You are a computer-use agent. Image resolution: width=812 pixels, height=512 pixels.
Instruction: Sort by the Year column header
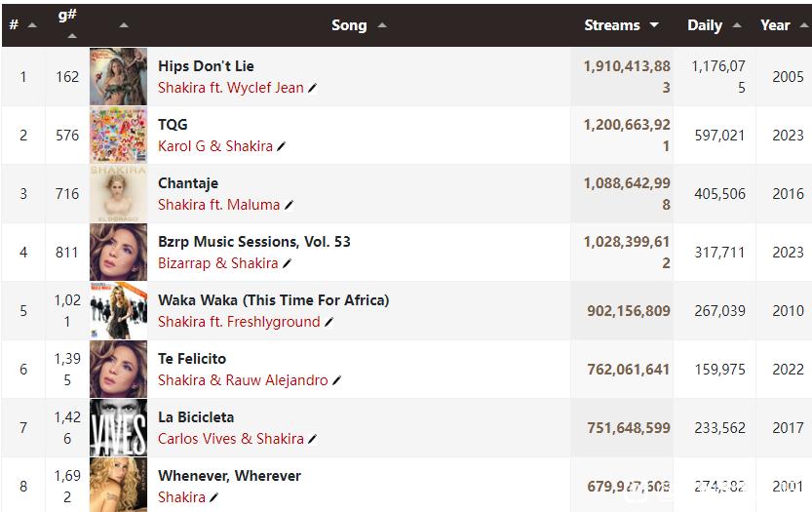[x=784, y=25]
